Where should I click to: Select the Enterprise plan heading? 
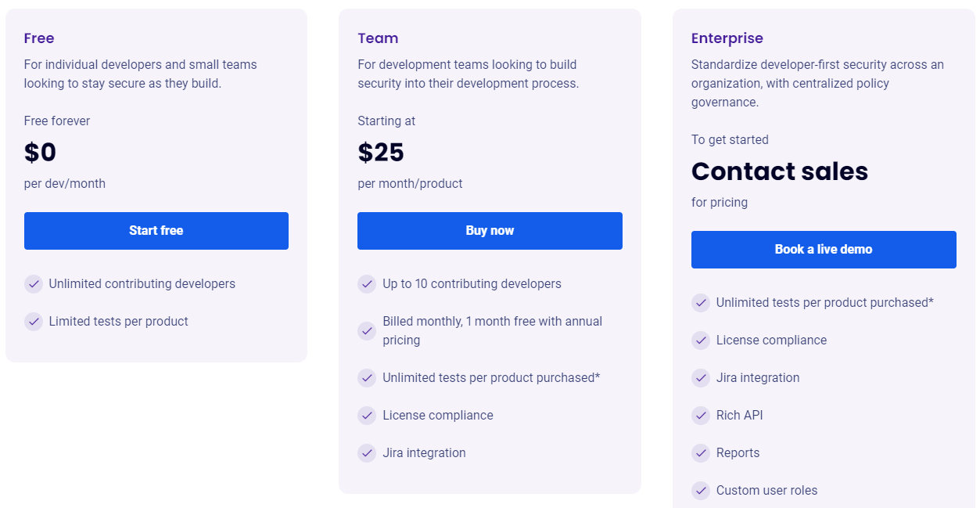[x=727, y=38]
